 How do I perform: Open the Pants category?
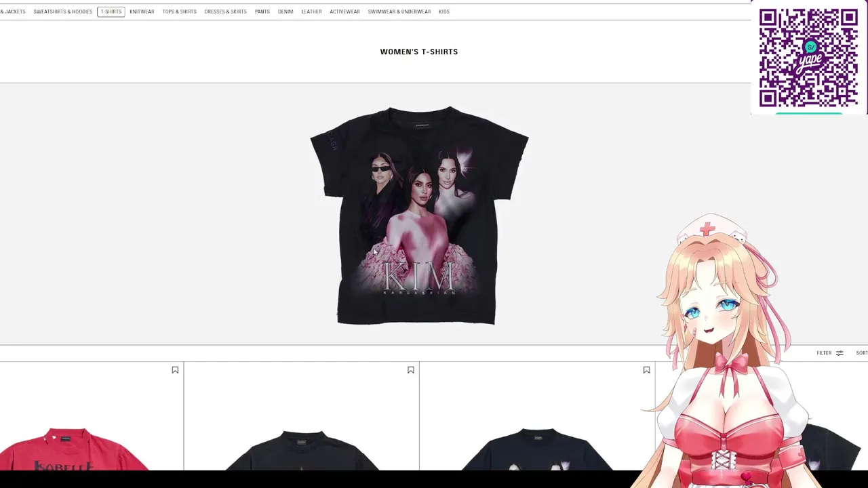click(262, 12)
